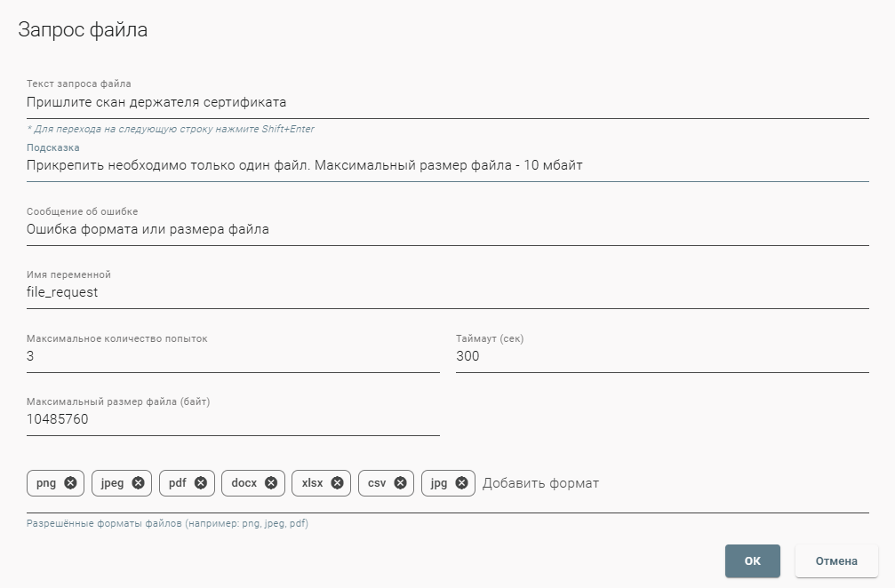Image resolution: width=895 pixels, height=588 pixels.
Task: Click Добавить формат to add a file format
Action: pyautogui.click(x=540, y=484)
